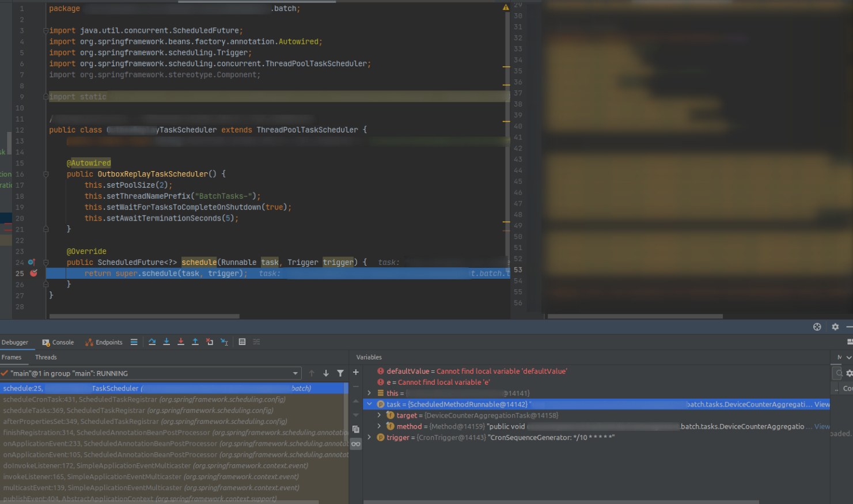The image size is (853, 504).
Task: Expand the 'this' variable node
Action: click(x=369, y=393)
